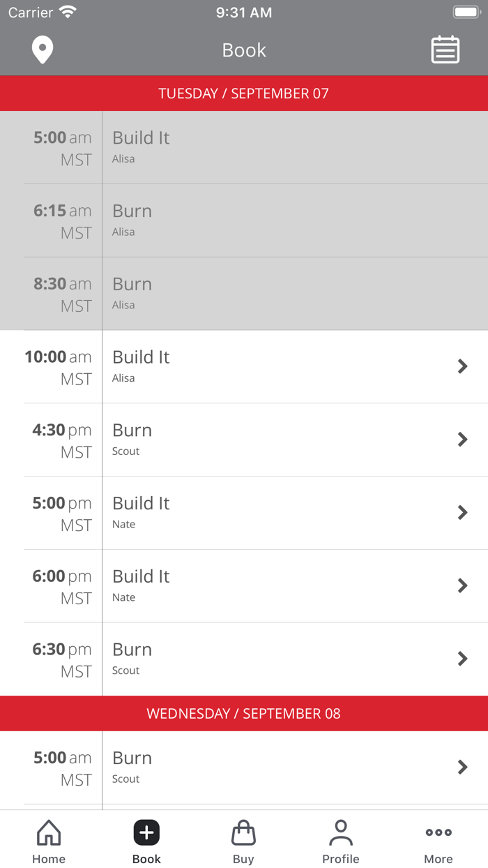Select the Book plus icon
The image size is (488, 868).
point(146,832)
